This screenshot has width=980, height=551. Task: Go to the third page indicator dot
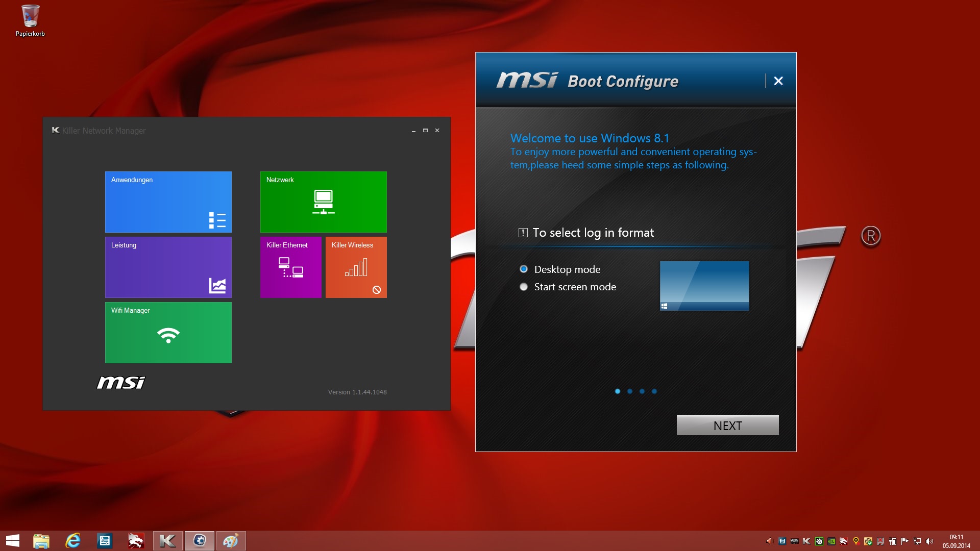tap(642, 391)
